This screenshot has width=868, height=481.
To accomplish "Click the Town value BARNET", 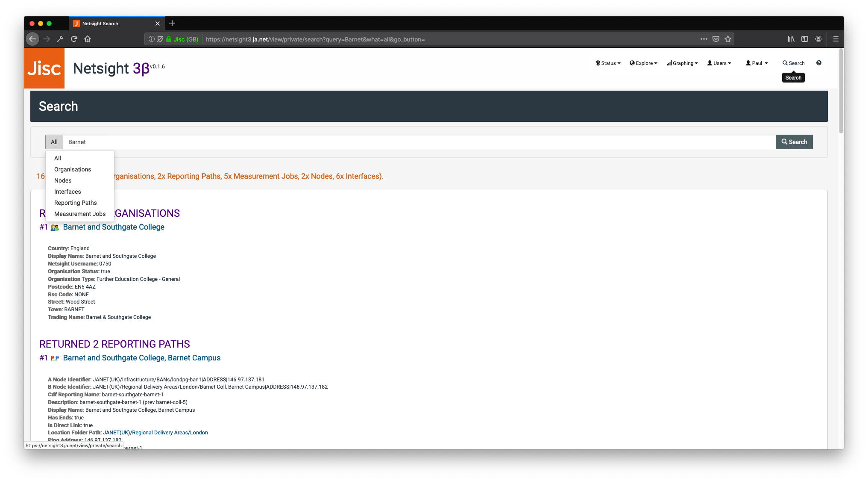I will pyautogui.click(x=74, y=310).
